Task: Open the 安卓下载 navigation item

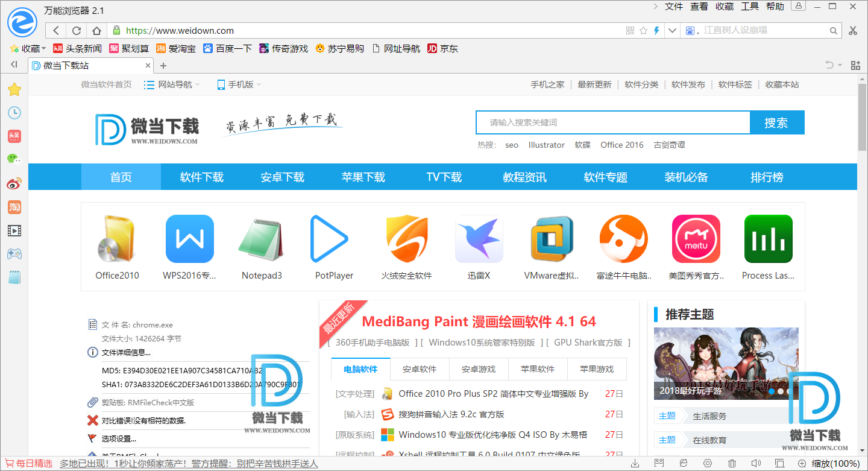Action: [282, 177]
